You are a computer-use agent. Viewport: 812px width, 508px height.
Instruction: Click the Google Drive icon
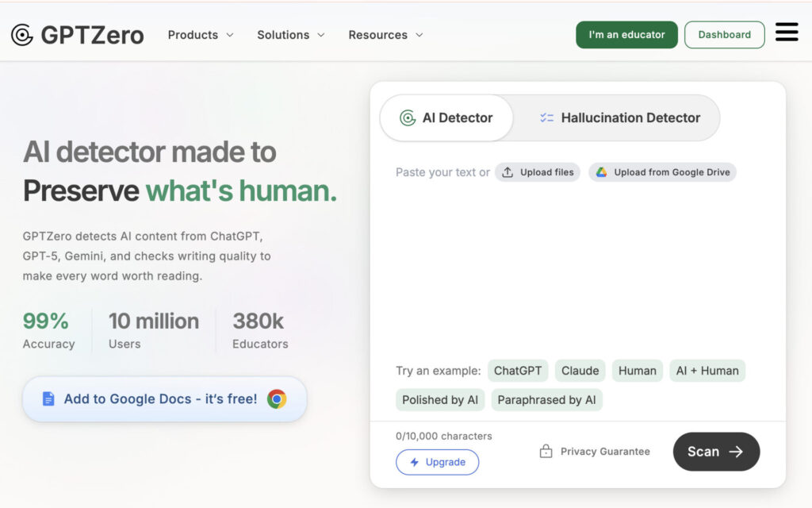(x=602, y=172)
